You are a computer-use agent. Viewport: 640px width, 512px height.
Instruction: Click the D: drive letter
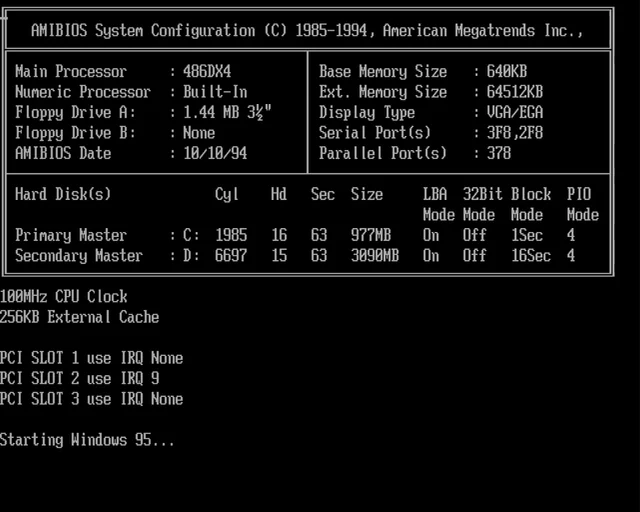click(191, 256)
